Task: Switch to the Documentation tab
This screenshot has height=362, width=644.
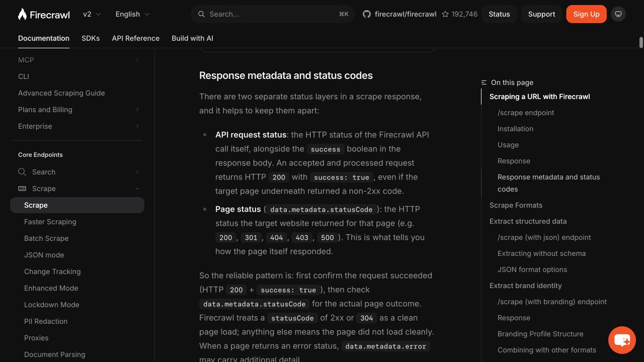Action: click(44, 38)
